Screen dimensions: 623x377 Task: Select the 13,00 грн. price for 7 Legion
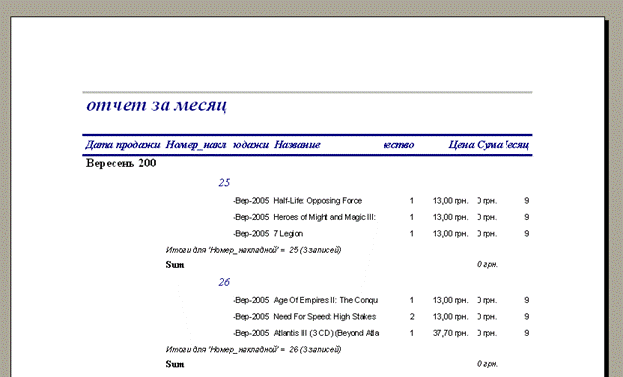coord(451,234)
